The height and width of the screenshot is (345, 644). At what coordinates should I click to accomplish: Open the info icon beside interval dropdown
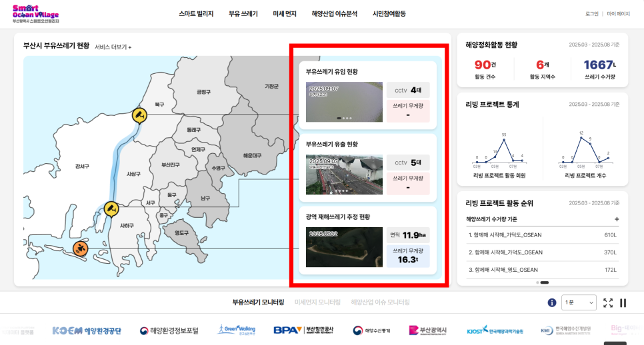point(551,303)
